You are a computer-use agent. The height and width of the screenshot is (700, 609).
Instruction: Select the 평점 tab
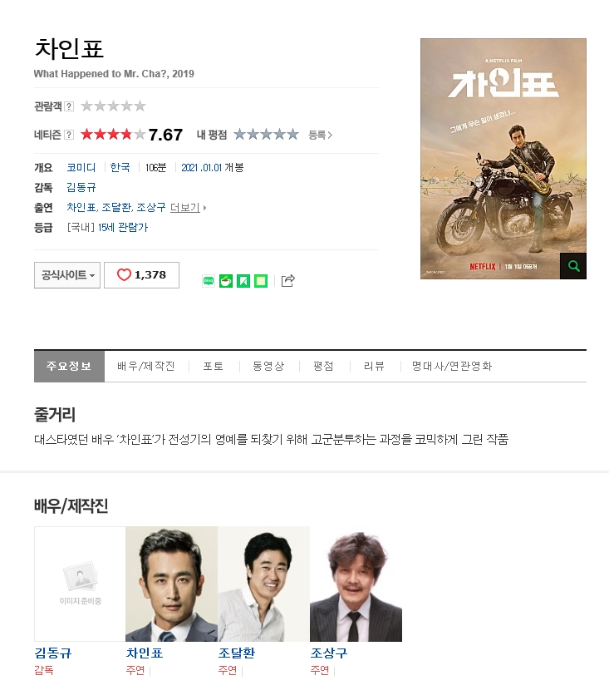coord(323,366)
